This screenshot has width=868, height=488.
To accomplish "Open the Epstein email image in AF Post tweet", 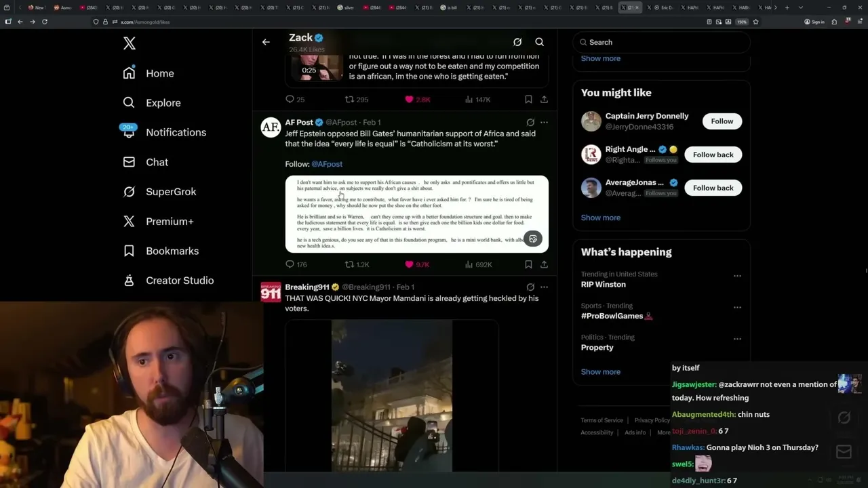I will point(416,214).
